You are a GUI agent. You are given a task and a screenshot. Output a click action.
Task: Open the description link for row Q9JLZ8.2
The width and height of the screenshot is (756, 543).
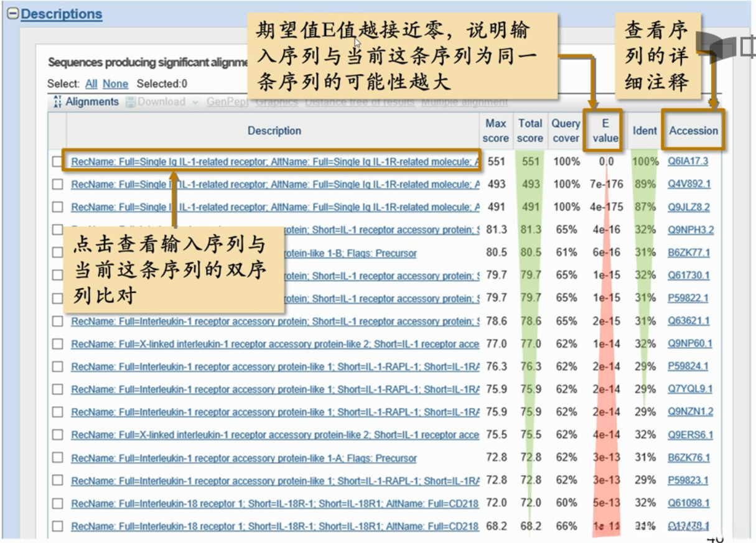[275, 207]
